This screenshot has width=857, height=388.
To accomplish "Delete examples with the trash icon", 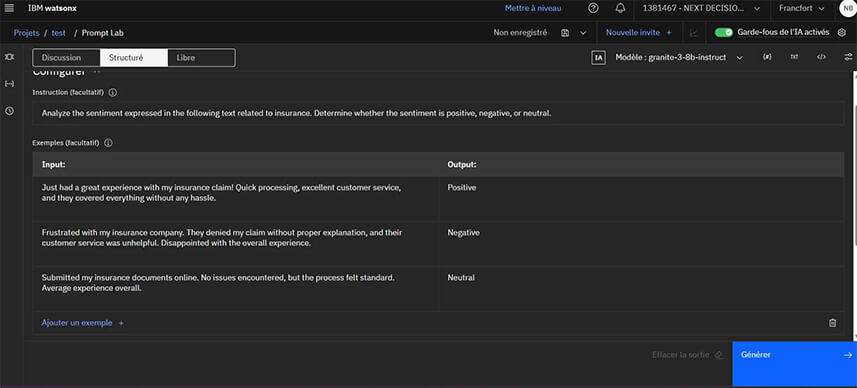I will click(832, 323).
